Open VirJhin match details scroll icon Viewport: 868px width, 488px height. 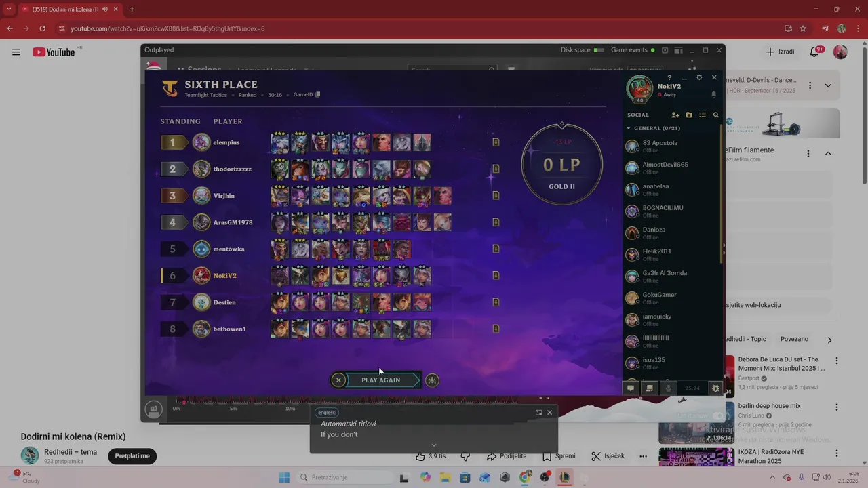coord(496,196)
